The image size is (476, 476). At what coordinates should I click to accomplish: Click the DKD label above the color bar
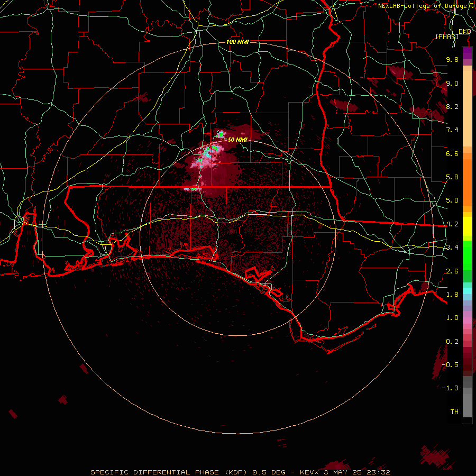(464, 32)
